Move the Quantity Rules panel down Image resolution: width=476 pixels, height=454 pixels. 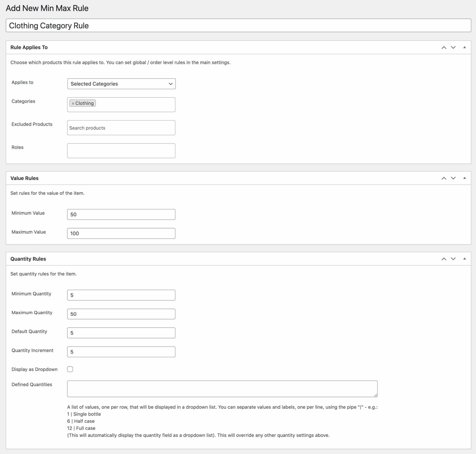(453, 259)
